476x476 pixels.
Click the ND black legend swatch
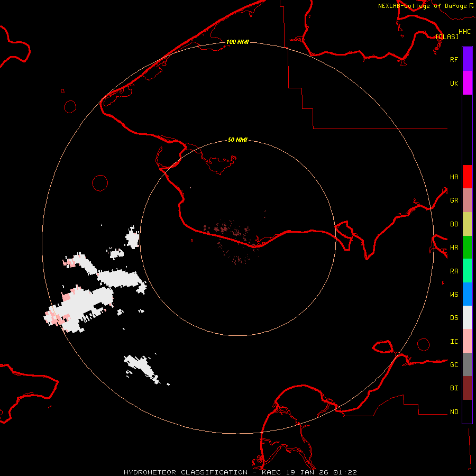467,411
